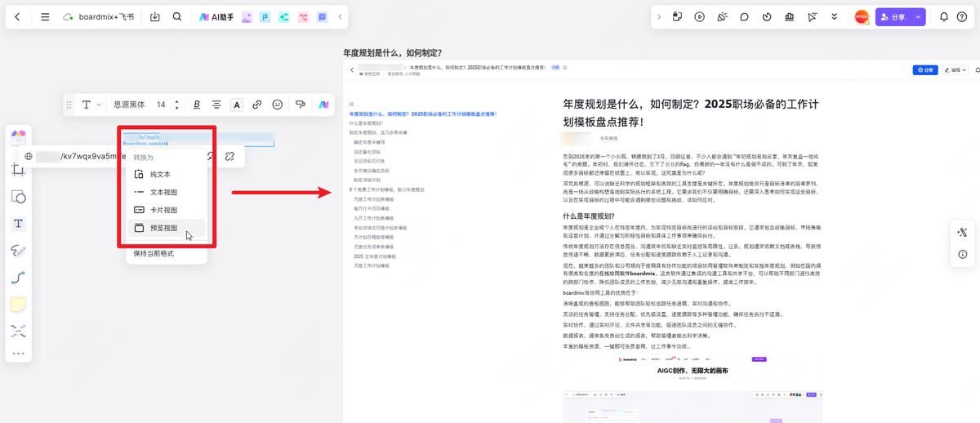The height and width of the screenshot is (423, 980).
Task: Click the unlink icon in the link bar
Action: tap(230, 156)
